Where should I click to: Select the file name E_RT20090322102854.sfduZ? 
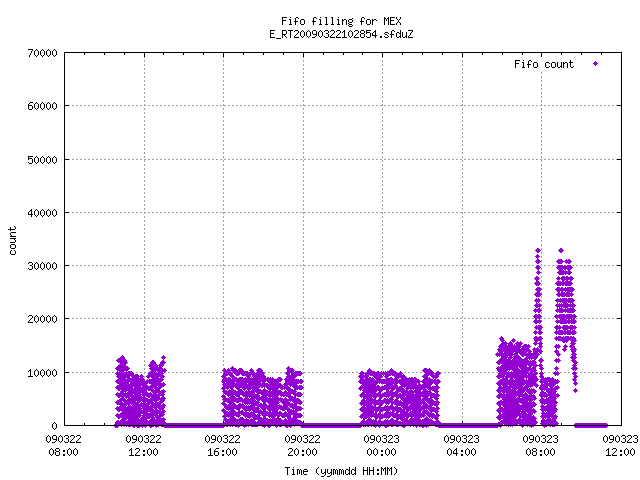(x=341, y=34)
